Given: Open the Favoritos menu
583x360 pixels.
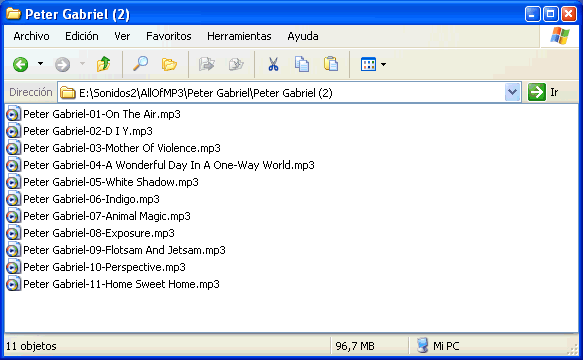Looking at the screenshot, I should [169, 36].
